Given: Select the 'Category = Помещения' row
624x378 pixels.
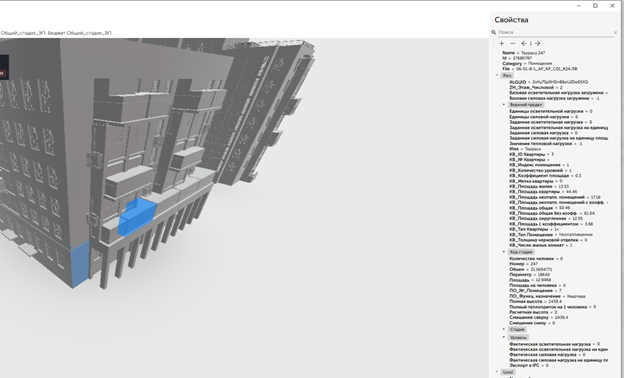Looking at the screenshot, I should tap(527, 64).
